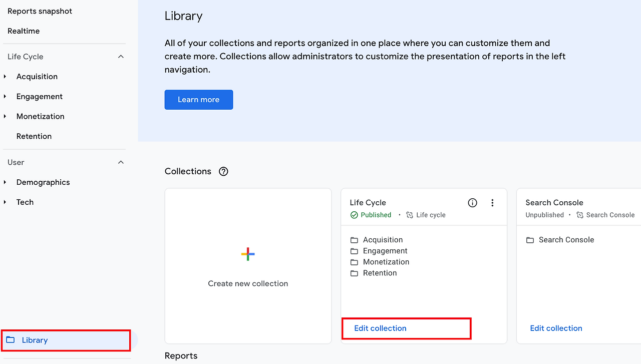This screenshot has width=641, height=364.
Task: Click the Engagement folder icon in Life Cycle card
Action: [x=355, y=251]
